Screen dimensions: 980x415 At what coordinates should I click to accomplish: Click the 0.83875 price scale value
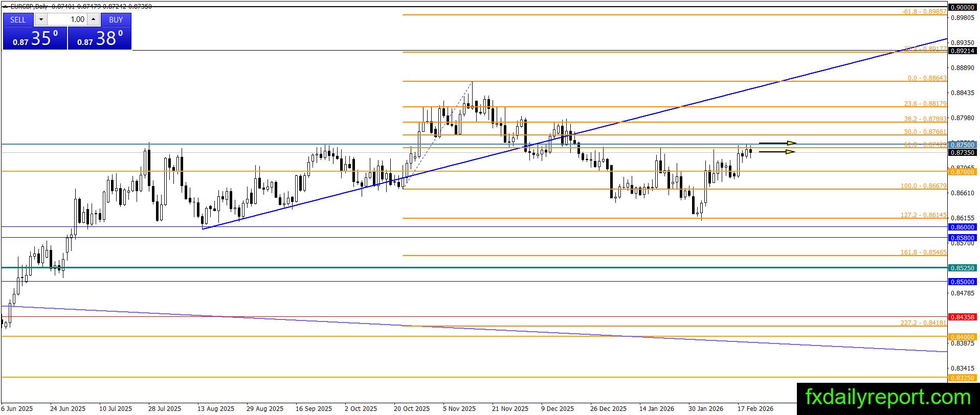(962, 343)
